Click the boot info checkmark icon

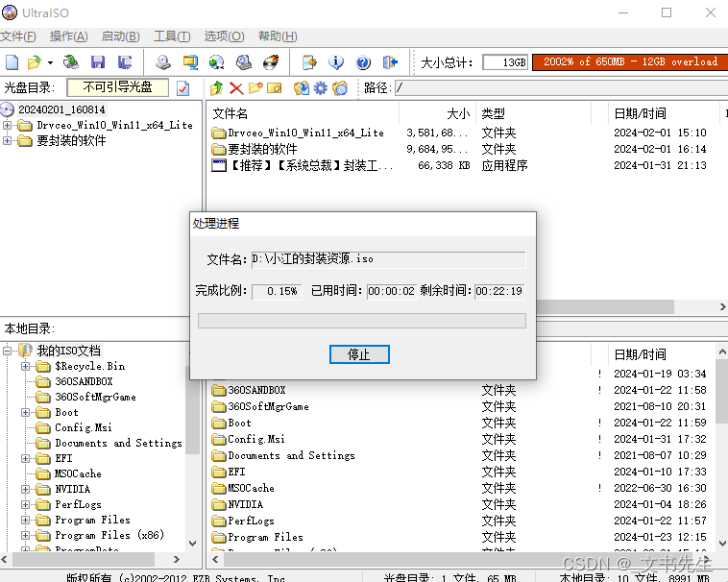(x=182, y=88)
